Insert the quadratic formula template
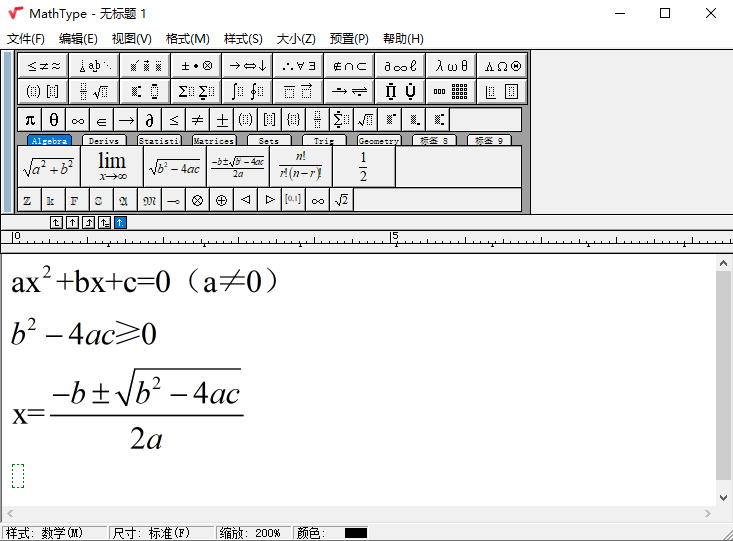 (x=237, y=166)
